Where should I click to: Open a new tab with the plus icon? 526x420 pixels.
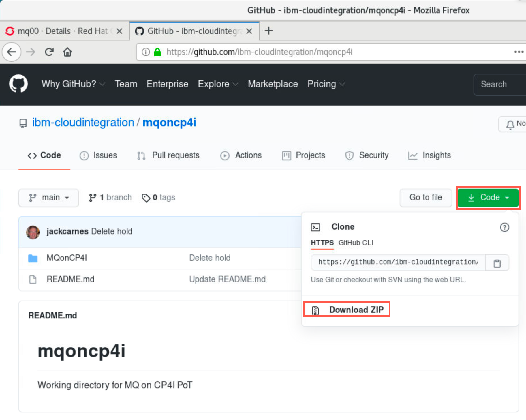click(268, 31)
